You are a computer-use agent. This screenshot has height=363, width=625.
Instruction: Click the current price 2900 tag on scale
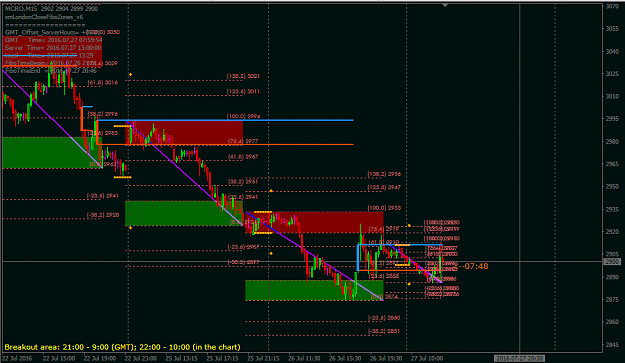612,262
